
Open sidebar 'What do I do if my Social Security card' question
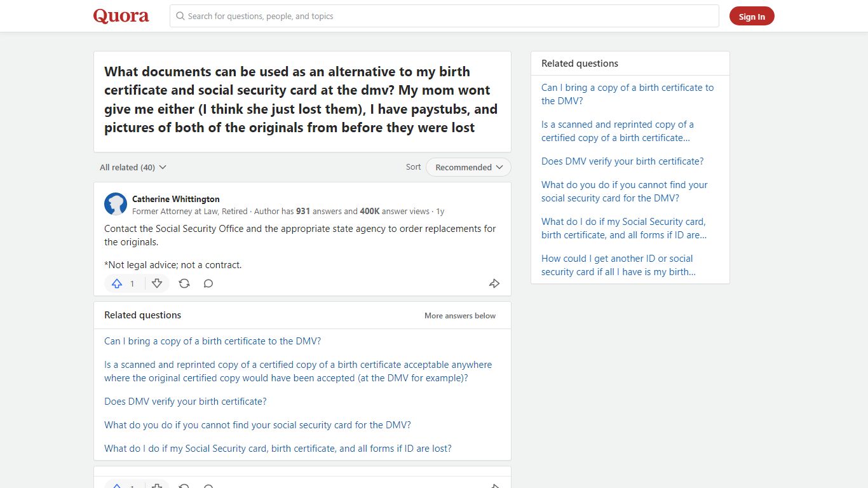(624, 228)
